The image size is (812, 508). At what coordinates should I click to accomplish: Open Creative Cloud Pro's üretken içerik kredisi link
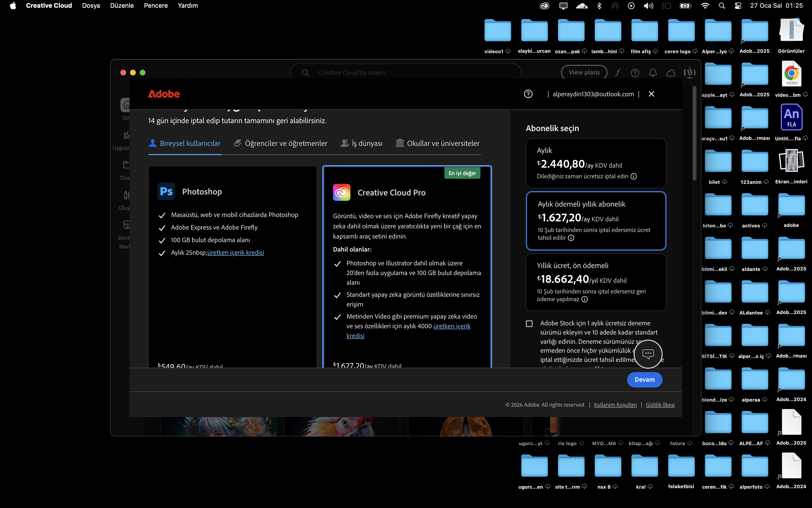click(452, 326)
